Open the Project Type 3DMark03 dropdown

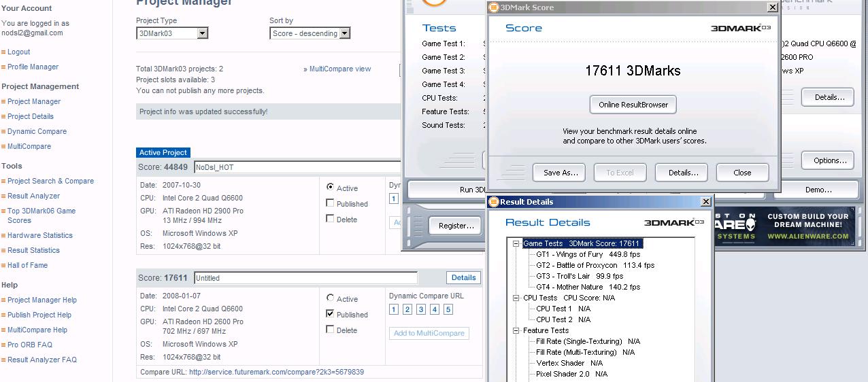click(x=172, y=33)
